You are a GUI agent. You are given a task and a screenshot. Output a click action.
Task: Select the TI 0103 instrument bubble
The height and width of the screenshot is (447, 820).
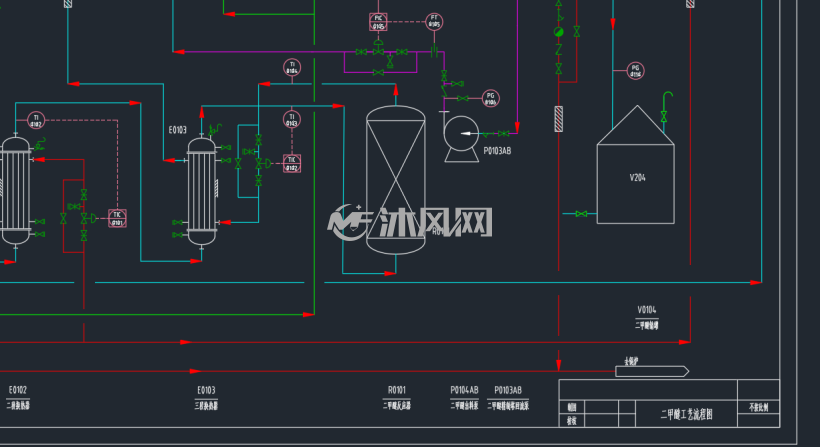(x=292, y=120)
